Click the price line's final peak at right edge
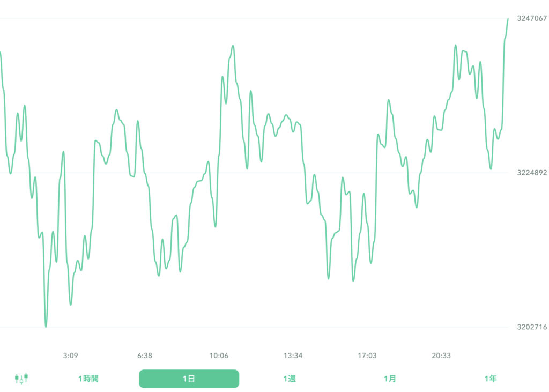The image size is (549, 392). point(508,19)
